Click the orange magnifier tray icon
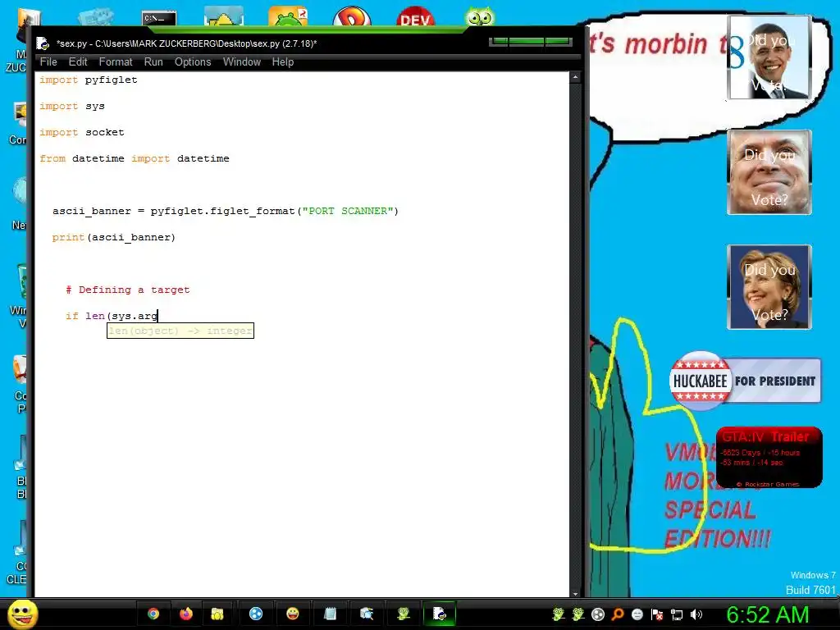The width and height of the screenshot is (840, 630). click(x=618, y=614)
